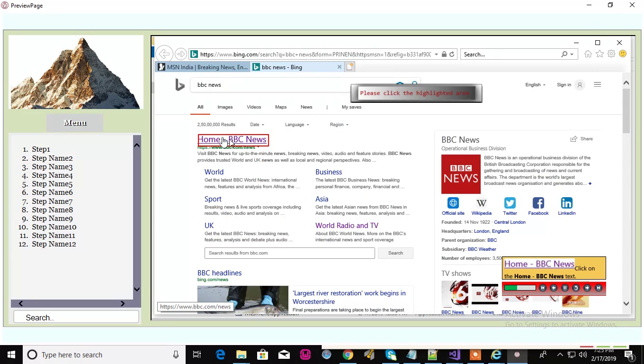The height and width of the screenshot is (364, 644).
Task: Click the green tutorial progress bar
Action: [x=519, y=288]
